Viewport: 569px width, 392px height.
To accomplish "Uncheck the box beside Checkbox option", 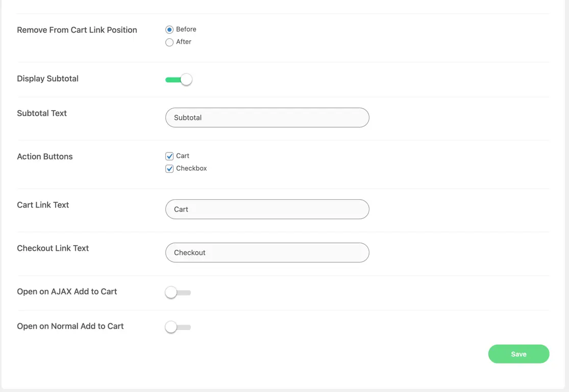I will [169, 169].
